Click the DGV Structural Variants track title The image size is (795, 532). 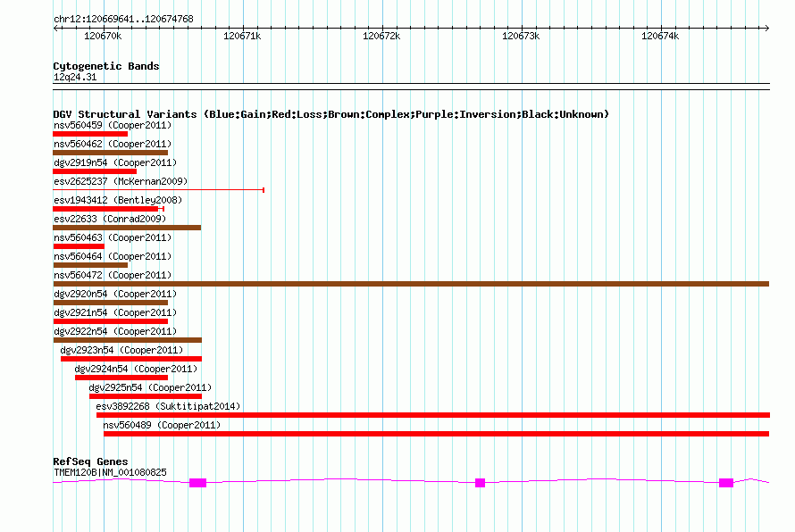click(331, 114)
